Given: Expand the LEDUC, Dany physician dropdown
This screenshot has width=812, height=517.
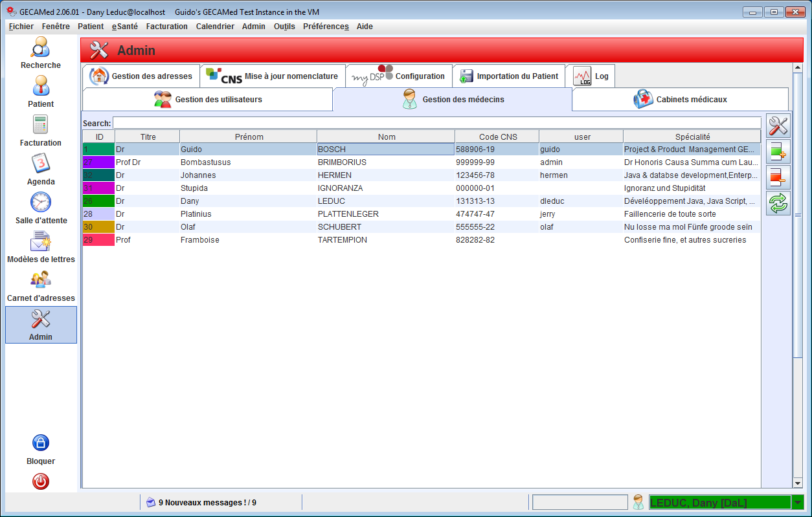Looking at the screenshot, I should coord(798,503).
